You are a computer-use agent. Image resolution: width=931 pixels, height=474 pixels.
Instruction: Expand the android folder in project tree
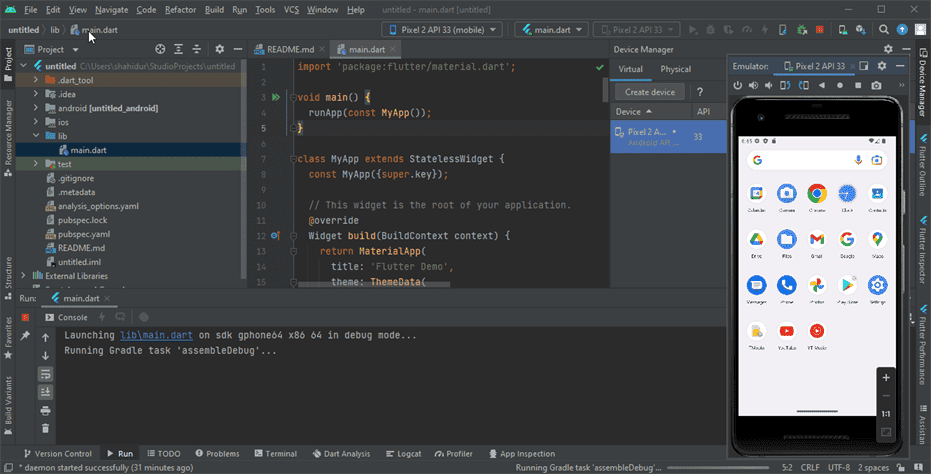click(36, 108)
